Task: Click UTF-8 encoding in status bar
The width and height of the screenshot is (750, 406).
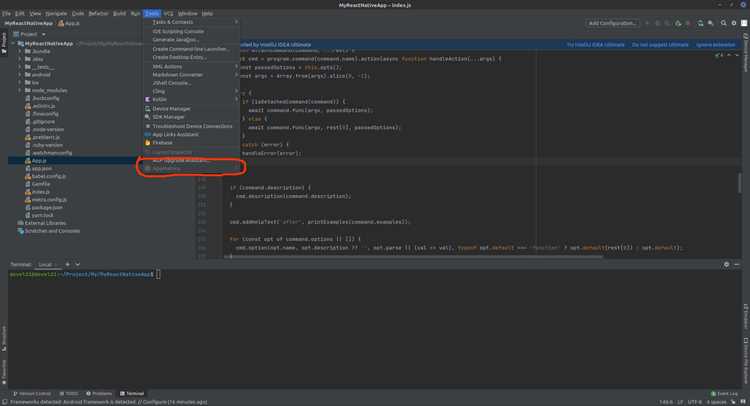Action: 695,402
